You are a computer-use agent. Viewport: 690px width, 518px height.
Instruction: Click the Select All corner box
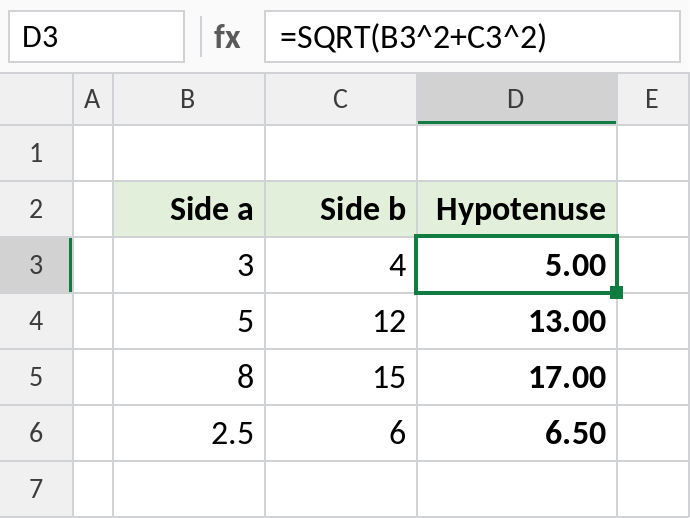pyautogui.click(x=36, y=99)
